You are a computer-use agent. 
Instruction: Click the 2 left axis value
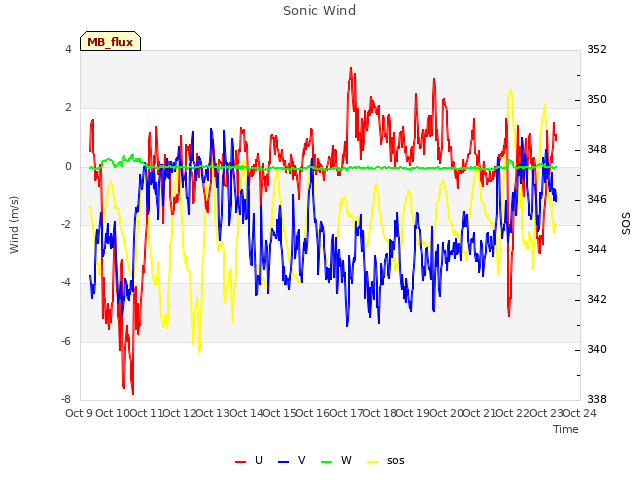point(68,108)
